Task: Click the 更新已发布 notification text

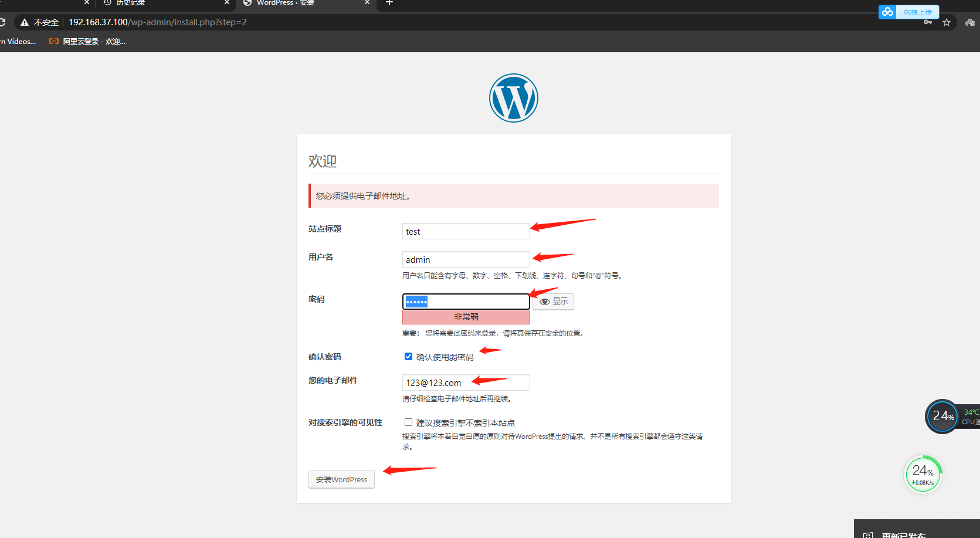Action: [x=904, y=536]
